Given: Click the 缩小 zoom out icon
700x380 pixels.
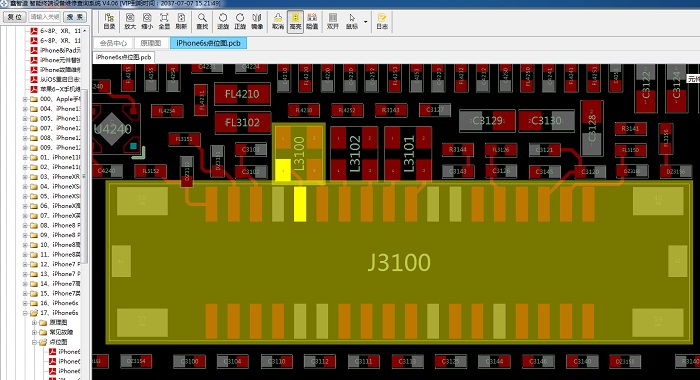Looking at the screenshot, I should (x=147, y=21).
